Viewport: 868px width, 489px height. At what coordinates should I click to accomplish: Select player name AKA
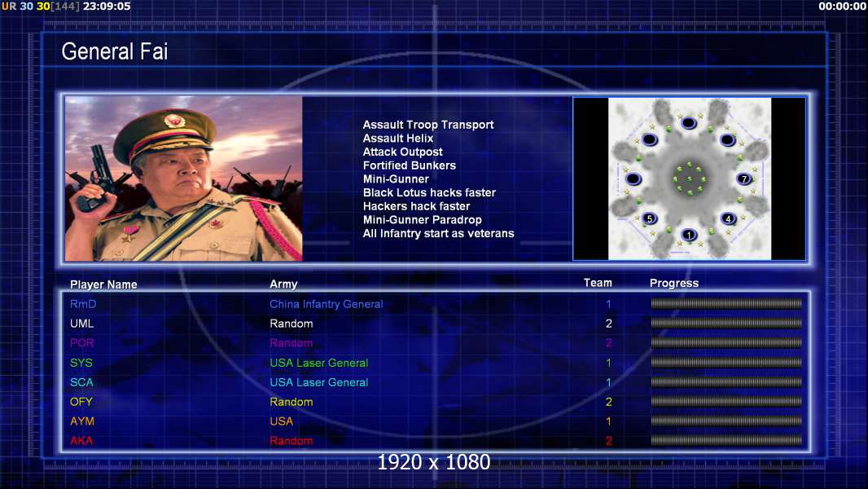[x=81, y=441]
